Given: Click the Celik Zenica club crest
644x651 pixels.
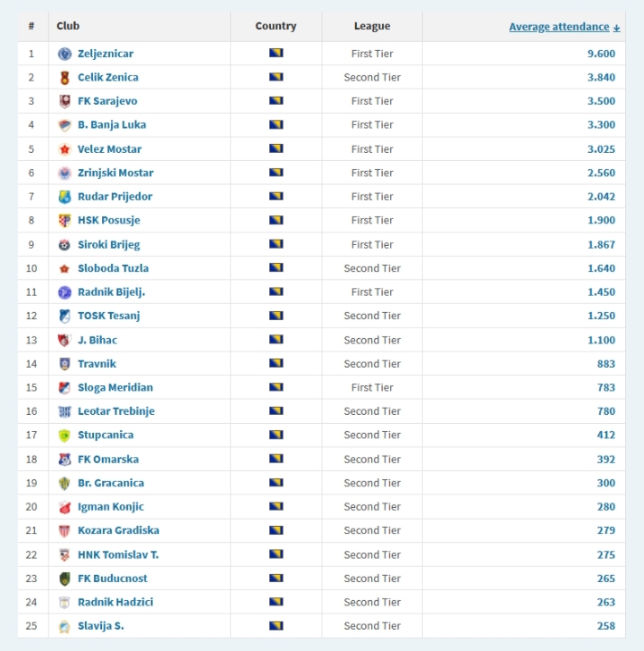Looking at the screenshot, I should [64, 78].
